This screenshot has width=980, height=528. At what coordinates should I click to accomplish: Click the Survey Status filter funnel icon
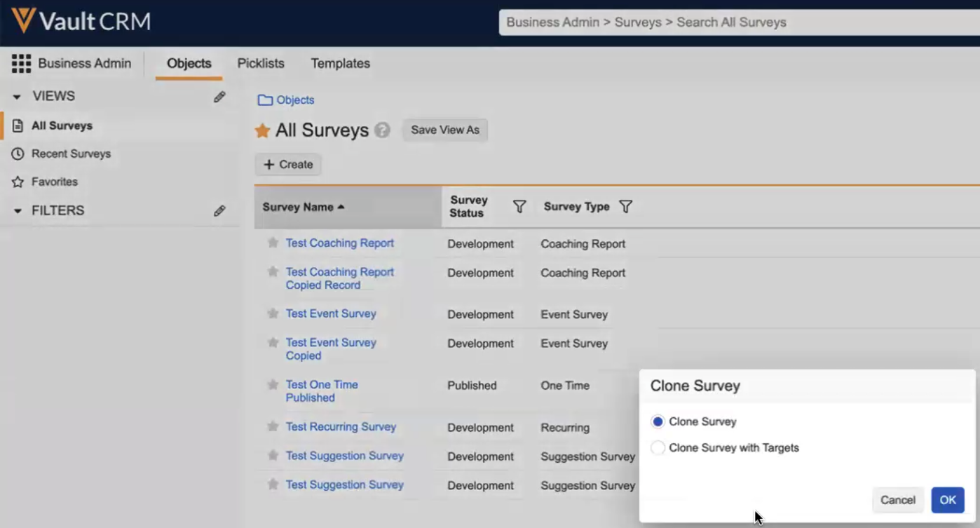coord(519,207)
